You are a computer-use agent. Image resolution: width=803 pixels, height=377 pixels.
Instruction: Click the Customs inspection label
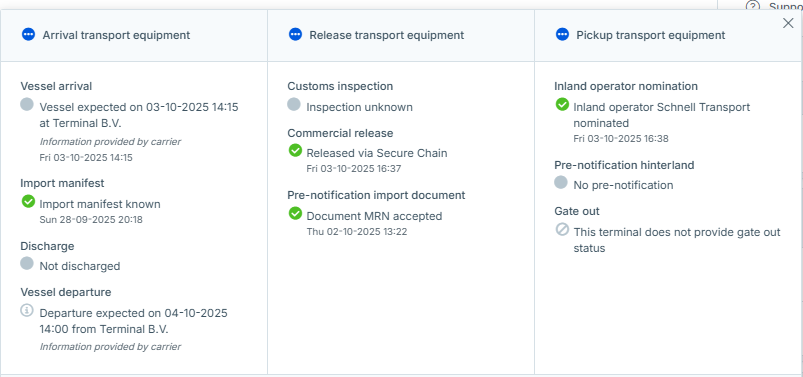[340, 86]
